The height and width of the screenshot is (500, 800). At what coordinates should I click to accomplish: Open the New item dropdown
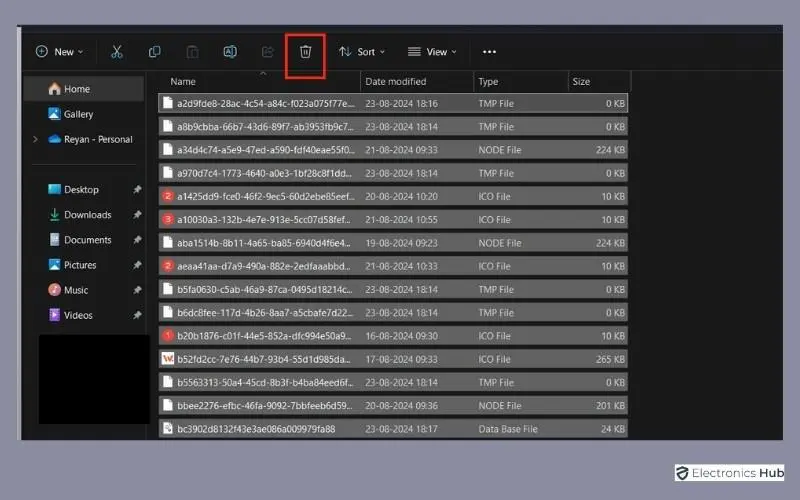point(59,52)
